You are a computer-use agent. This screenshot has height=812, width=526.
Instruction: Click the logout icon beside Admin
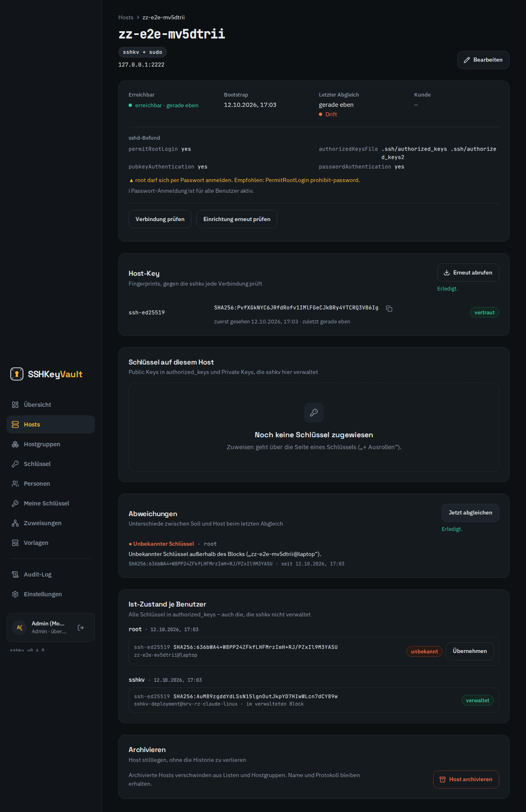click(81, 627)
